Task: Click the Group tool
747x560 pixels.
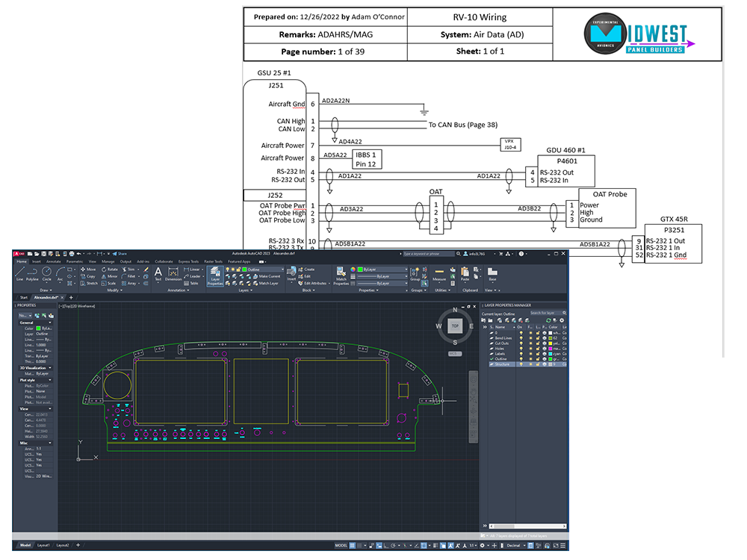Action: [x=415, y=274]
